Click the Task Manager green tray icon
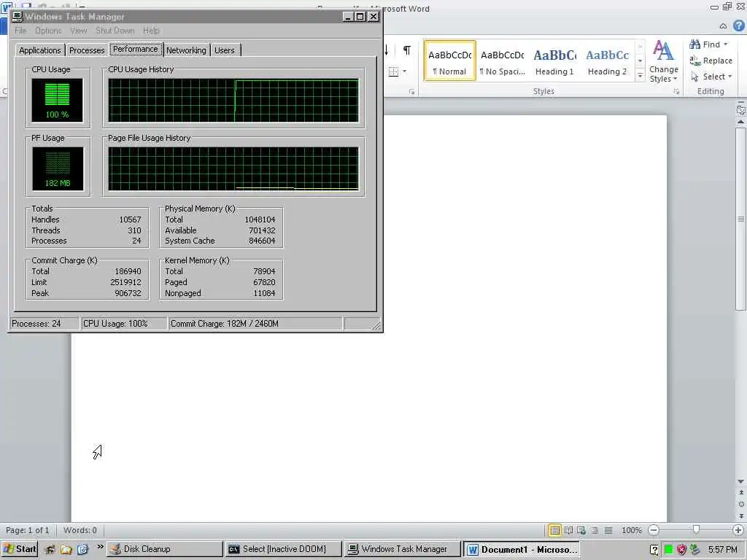 coord(668,550)
